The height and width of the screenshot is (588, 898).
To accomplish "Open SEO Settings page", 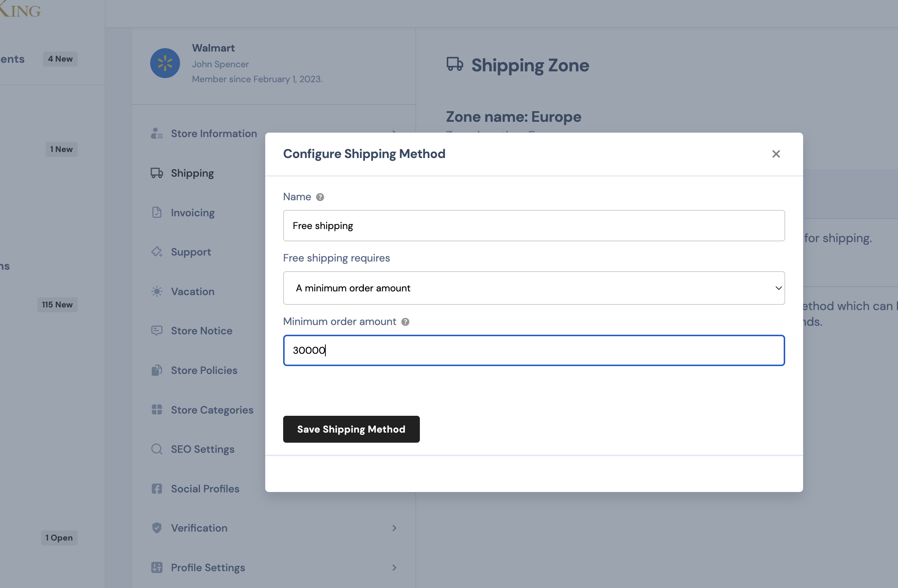I will pos(202,449).
